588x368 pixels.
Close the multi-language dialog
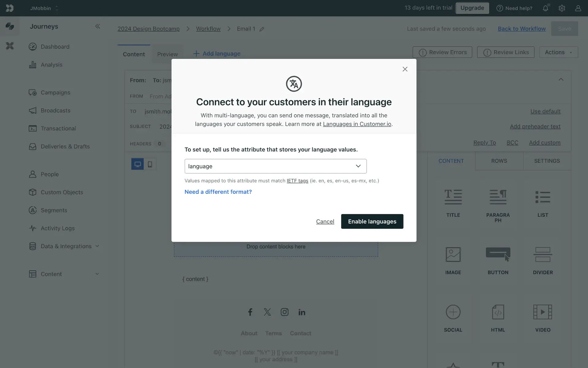click(405, 69)
